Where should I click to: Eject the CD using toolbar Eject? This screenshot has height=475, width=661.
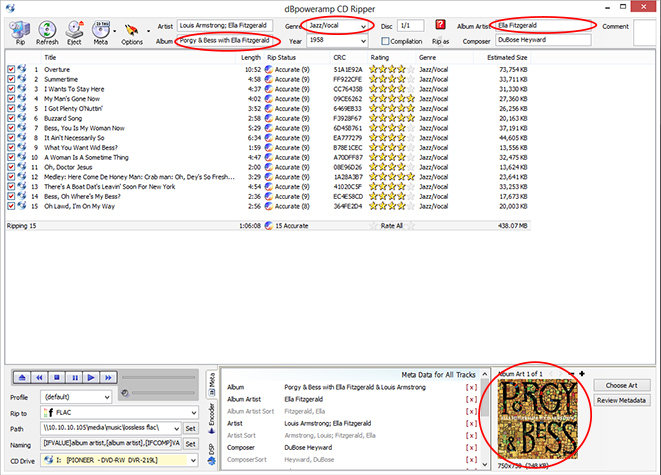click(x=74, y=33)
